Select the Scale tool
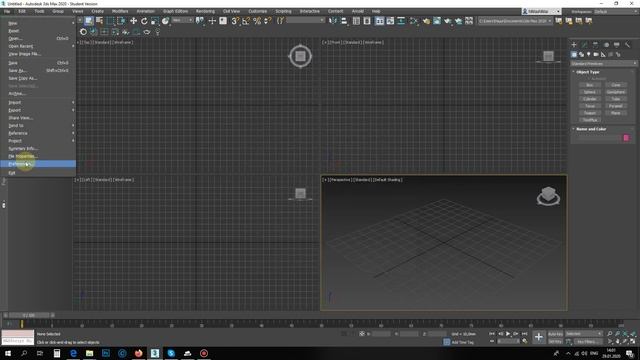The image size is (640, 360). click(x=155, y=21)
